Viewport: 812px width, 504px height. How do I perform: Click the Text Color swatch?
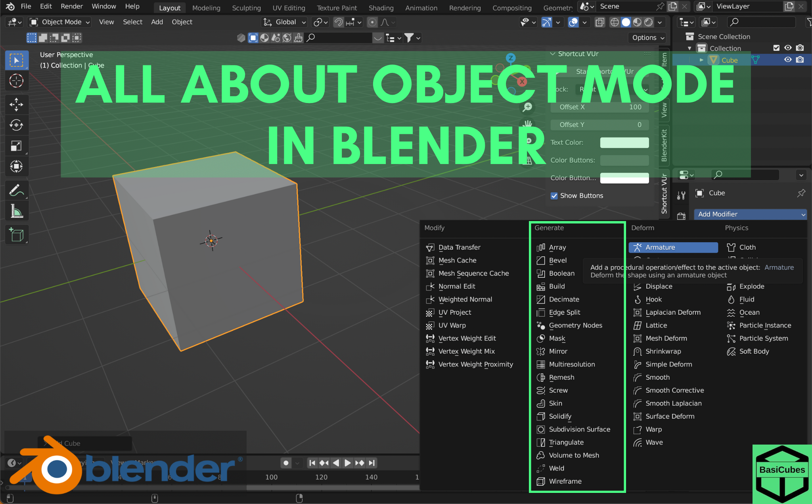point(624,142)
